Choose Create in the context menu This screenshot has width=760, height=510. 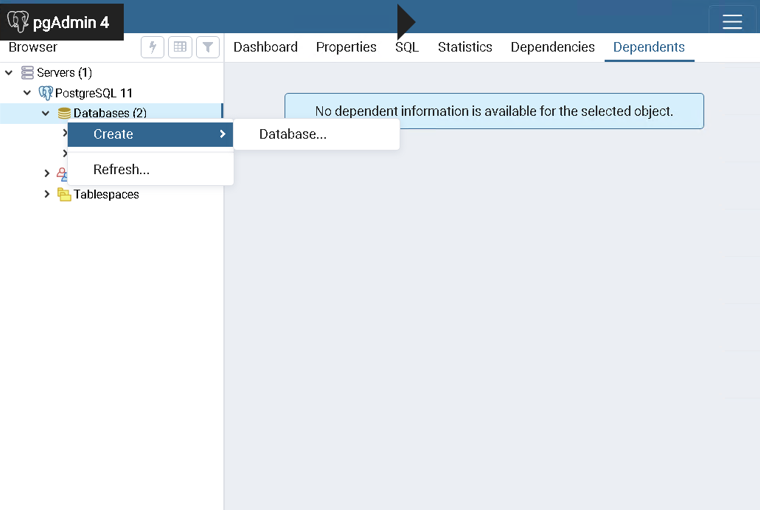(x=150, y=134)
